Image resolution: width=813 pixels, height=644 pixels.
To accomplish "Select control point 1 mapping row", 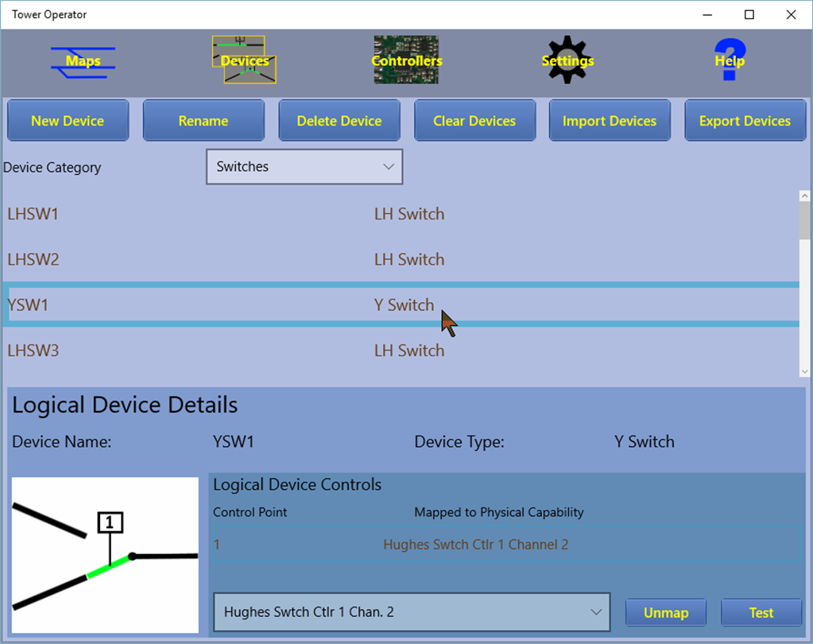I will pyautogui.click(x=507, y=545).
